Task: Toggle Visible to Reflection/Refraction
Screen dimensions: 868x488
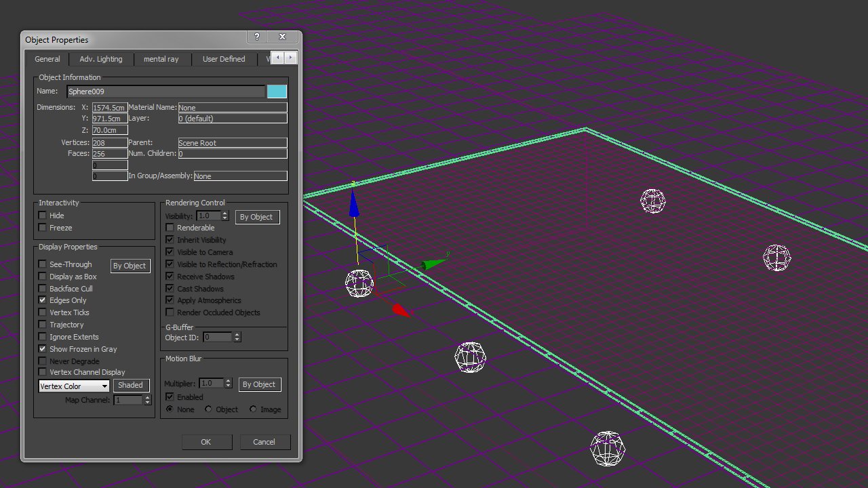Action: pos(170,264)
